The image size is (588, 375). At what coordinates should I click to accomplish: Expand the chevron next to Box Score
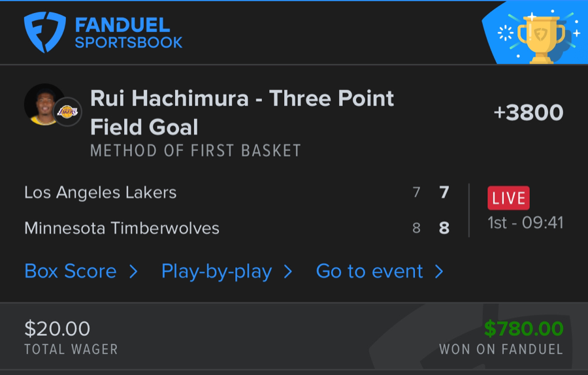(x=133, y=271)
